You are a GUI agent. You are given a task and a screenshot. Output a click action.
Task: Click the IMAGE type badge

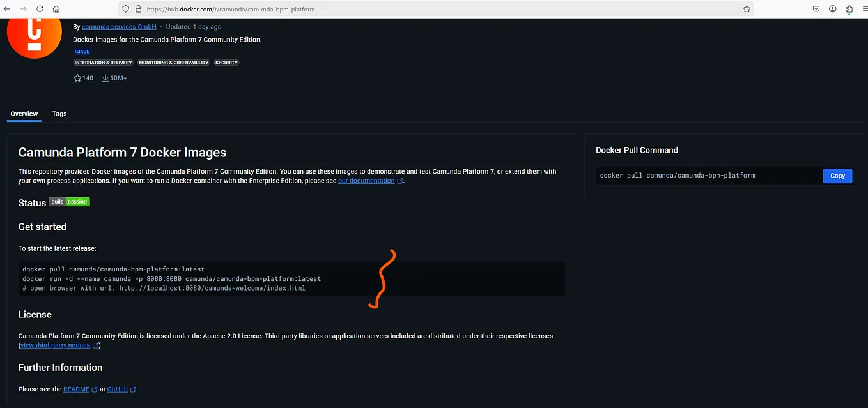click(x=81, y=51)
